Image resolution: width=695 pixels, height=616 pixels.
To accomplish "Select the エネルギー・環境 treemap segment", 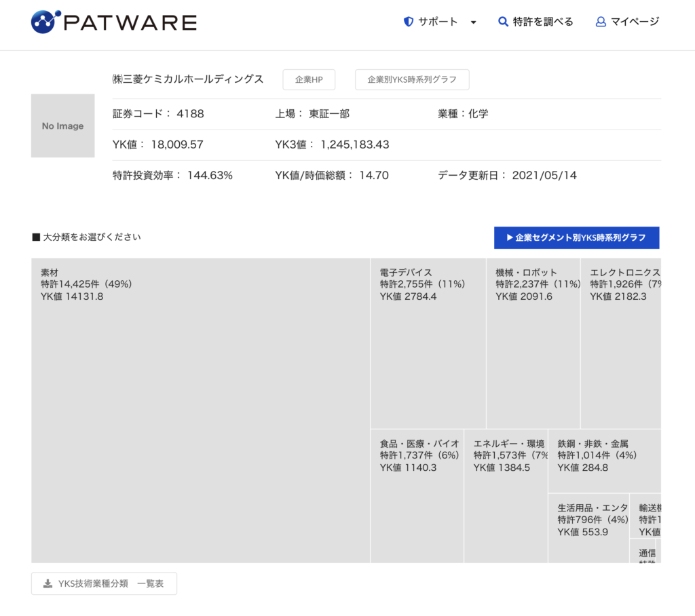I will point(506,497).
